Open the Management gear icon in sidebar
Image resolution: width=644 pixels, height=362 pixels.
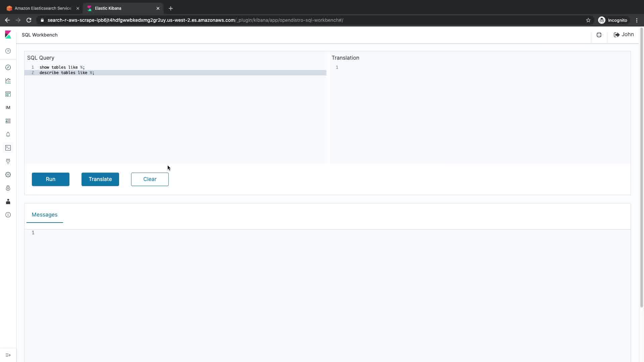(x=8, y=175)
